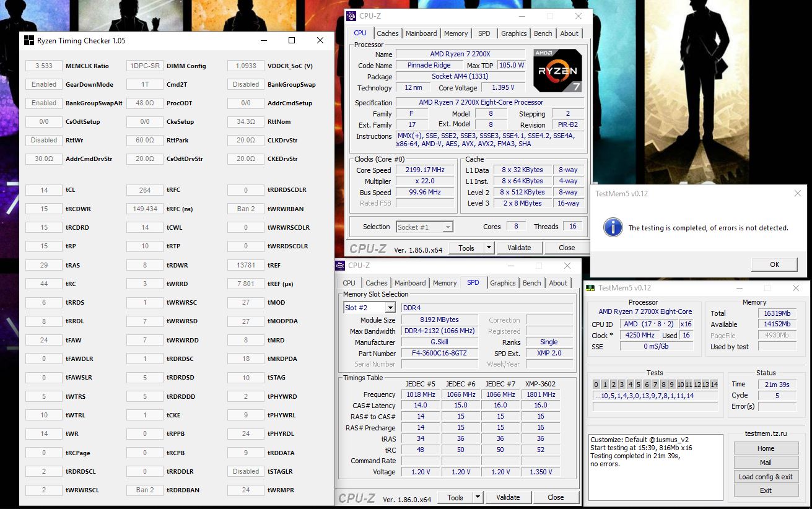The width and height of the screenshot is (812, 509).
Task: Click the Home button in TestMem5
Action: [766, 448]
